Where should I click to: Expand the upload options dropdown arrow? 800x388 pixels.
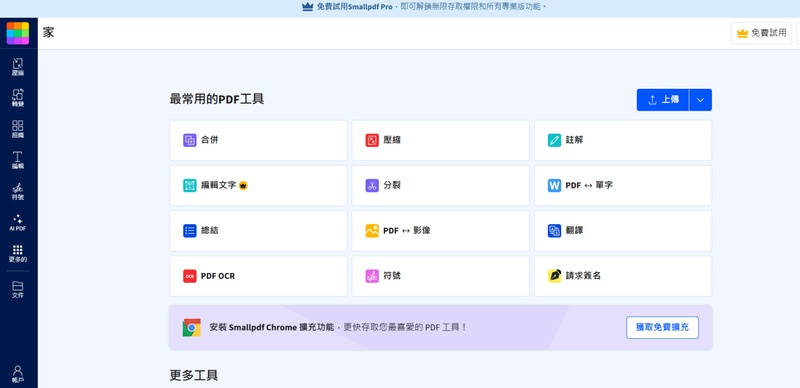click(x=701, y=100)
